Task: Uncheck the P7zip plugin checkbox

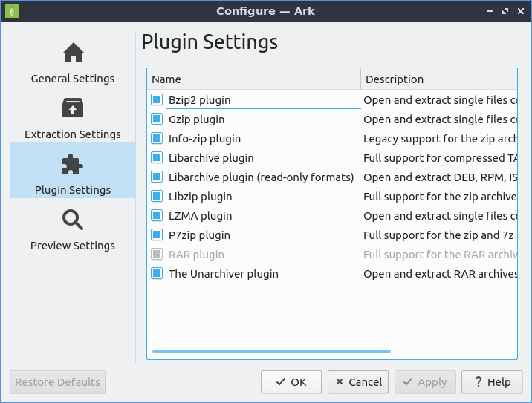Action: point(157,235)
